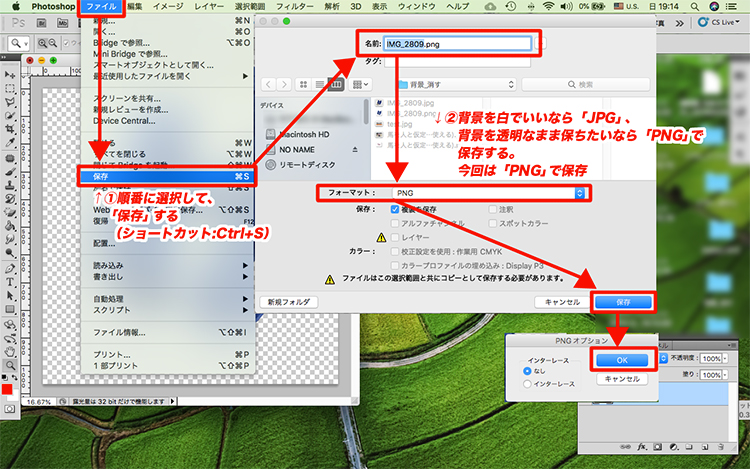Switch save dialog to column view
Screen dimensions: 750x469
[x=336, y=85]
